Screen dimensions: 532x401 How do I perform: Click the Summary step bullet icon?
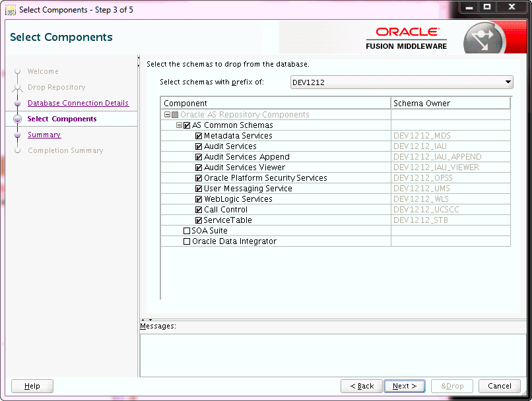pyautogui.click(x=18, y=135)
